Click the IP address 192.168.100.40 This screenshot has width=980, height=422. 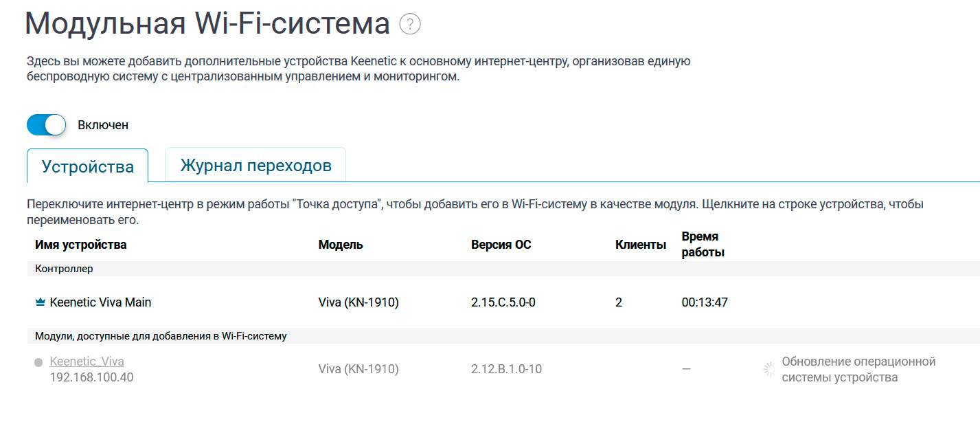(91, 377)
